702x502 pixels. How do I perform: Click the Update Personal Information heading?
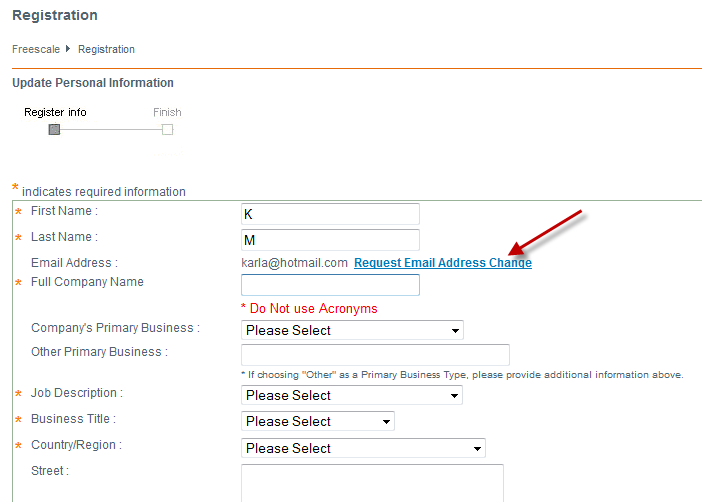[x=93, y=83]
